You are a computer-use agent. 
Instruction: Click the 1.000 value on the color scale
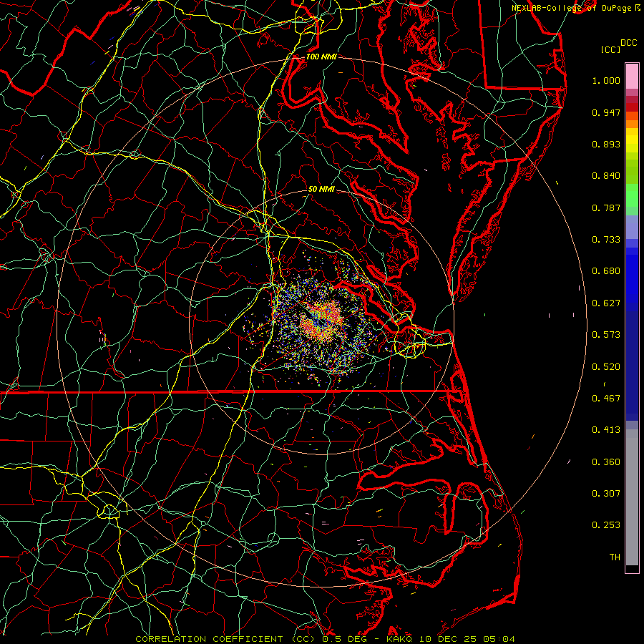606,80
